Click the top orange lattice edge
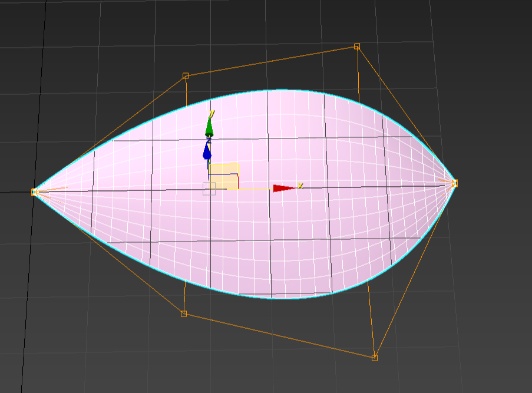This screenshot has height=393, width=532. pos(271,61)
